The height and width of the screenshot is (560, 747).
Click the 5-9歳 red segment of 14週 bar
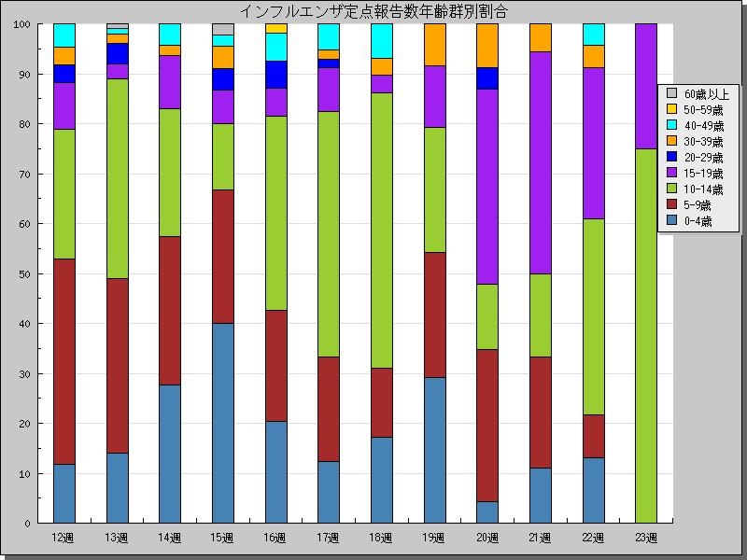pyautogui.click(x=170, y=311)
